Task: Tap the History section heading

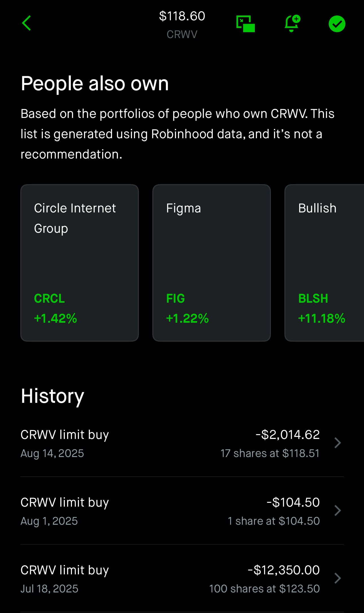Action: (x=52, y=396)
